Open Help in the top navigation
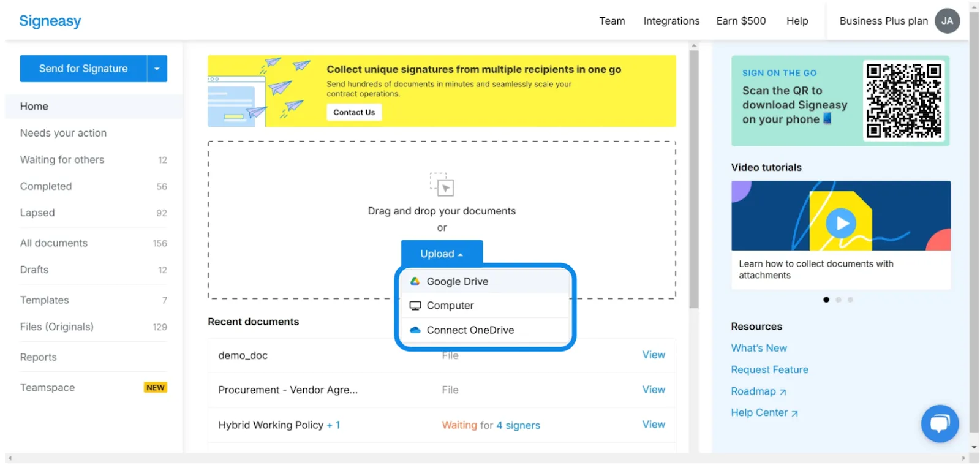The image size is (980, 465). click(797, 21)
